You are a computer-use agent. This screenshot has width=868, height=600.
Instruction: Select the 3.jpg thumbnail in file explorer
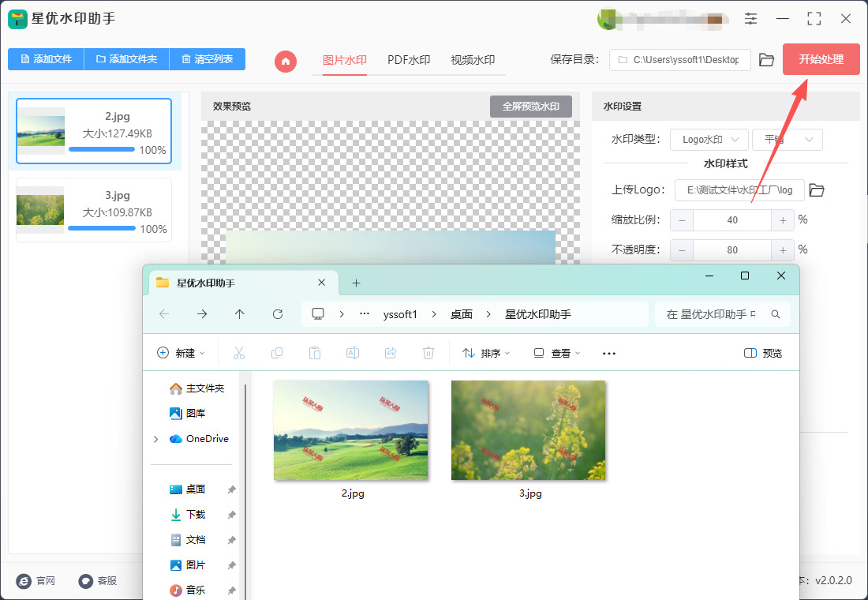pyautogui.click(x=528, y=430)
